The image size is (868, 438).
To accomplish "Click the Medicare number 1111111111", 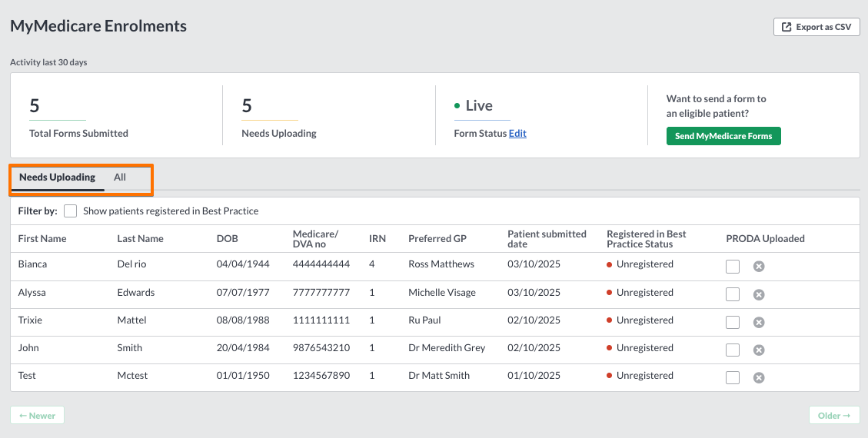I will [x=321, y=320].
